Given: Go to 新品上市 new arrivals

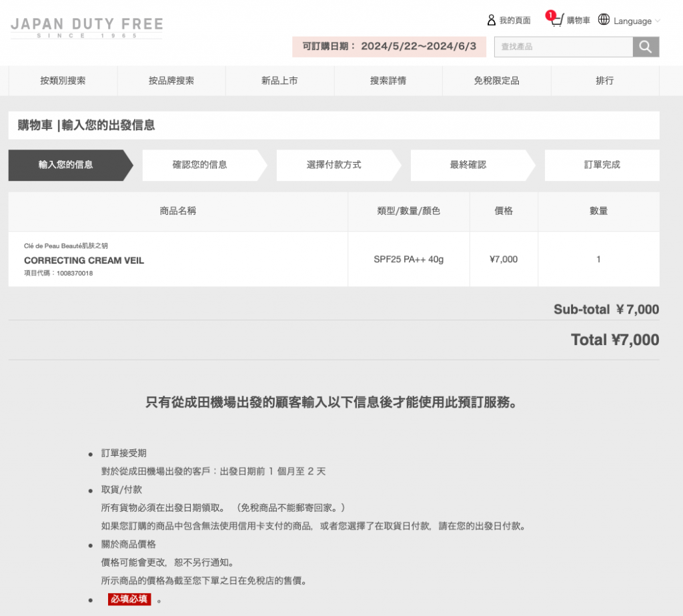Looking at the screenshot, I should 279,81.
